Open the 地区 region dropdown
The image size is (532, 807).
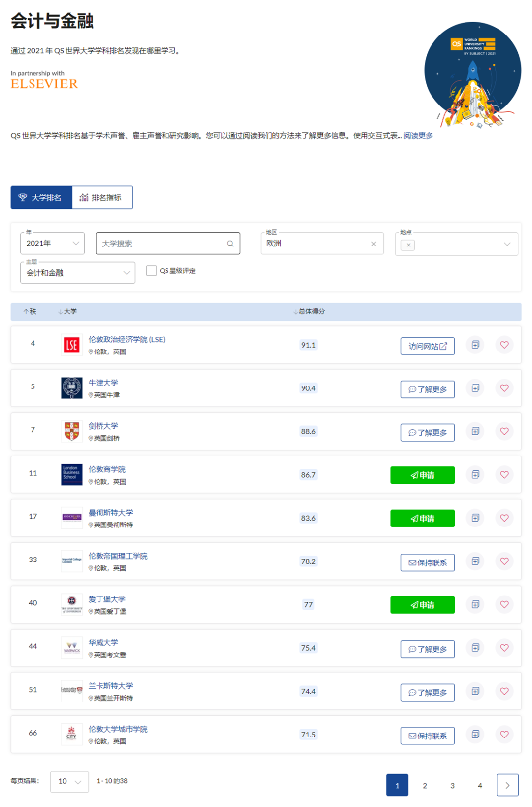[322, 244]
